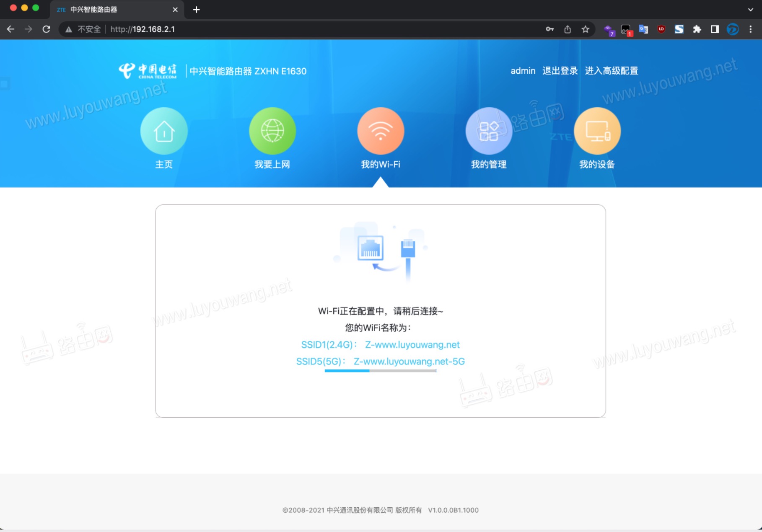The width and height of the screenshot is (762, 532).
Task: Open 我的管理 management icon
Action: point(488,131)
